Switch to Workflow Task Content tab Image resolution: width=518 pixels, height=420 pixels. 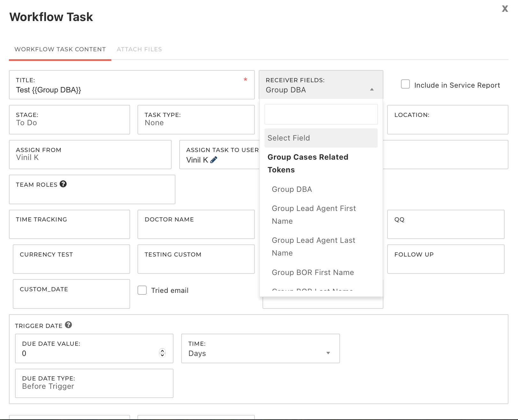tap(60, 49)
